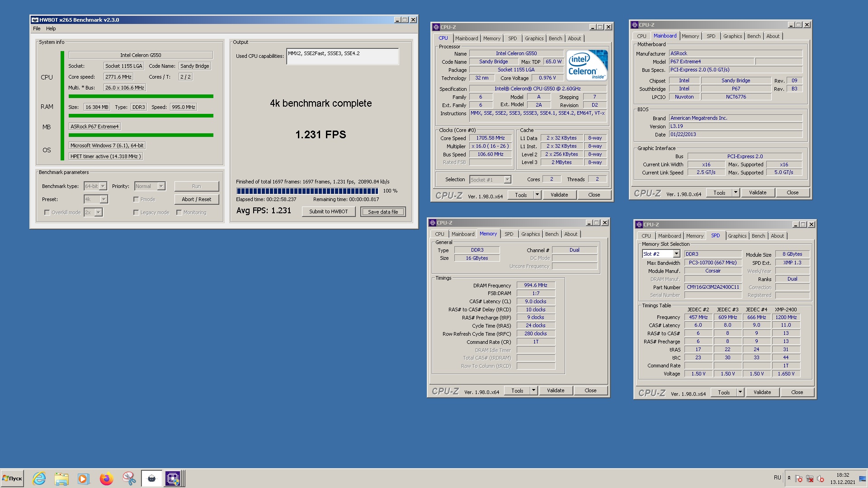The image size is (868, 488).
Task: Open the RU language indicator
Action: (x=777, y=478)
